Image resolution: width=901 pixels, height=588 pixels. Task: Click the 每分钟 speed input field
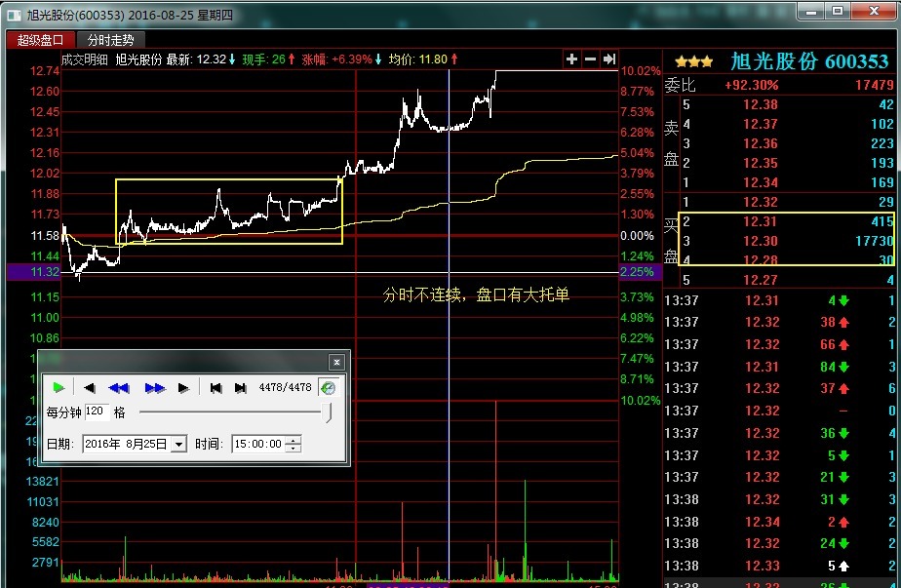pos(97,412)
